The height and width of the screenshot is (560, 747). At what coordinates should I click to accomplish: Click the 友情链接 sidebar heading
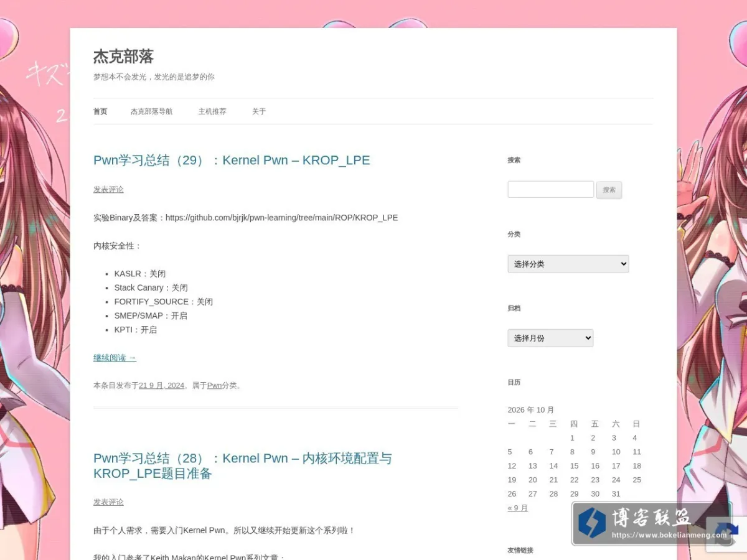tap(520, 550)
